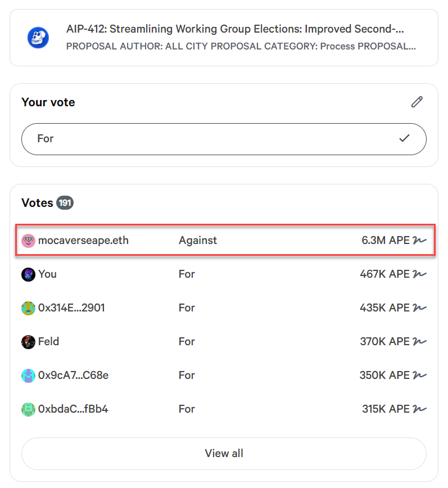Expand full voter list with View all
448x488 pixels.
point(224,454)
